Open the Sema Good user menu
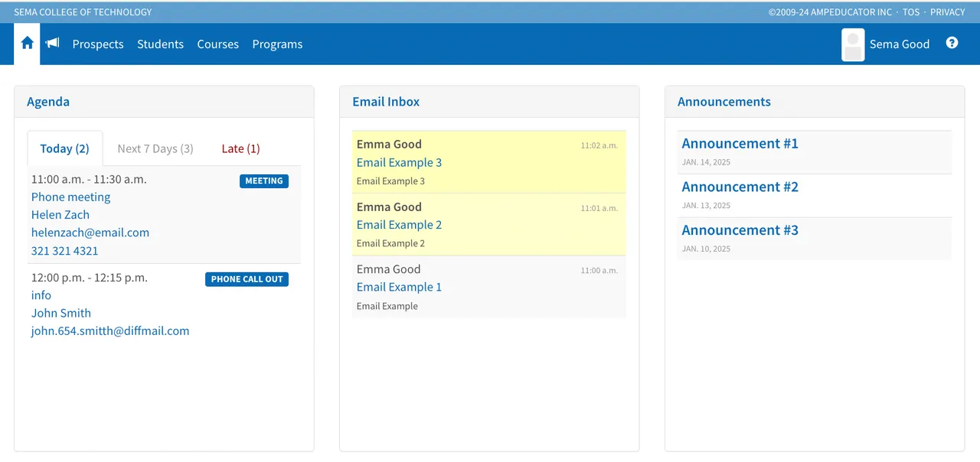 pos(899,44)
